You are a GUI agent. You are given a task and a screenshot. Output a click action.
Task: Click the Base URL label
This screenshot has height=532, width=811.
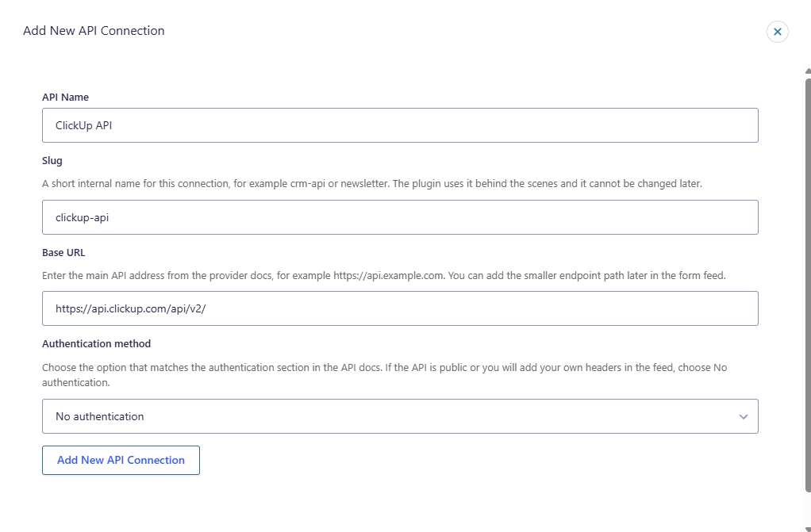63,253
